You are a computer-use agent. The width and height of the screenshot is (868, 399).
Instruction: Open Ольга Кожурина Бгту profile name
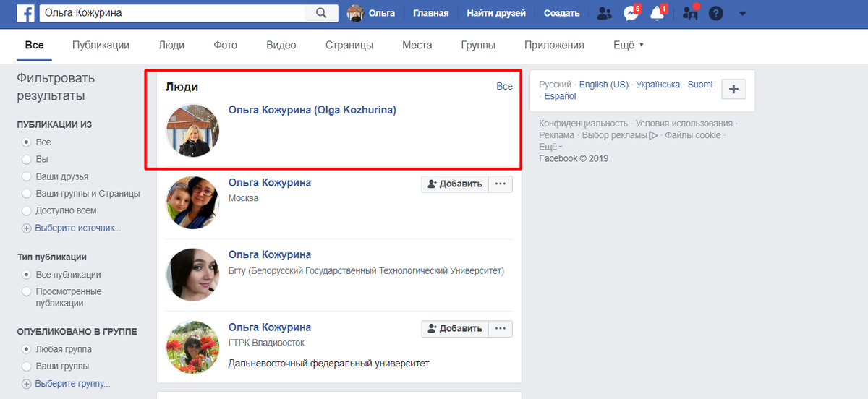(270, 254)
